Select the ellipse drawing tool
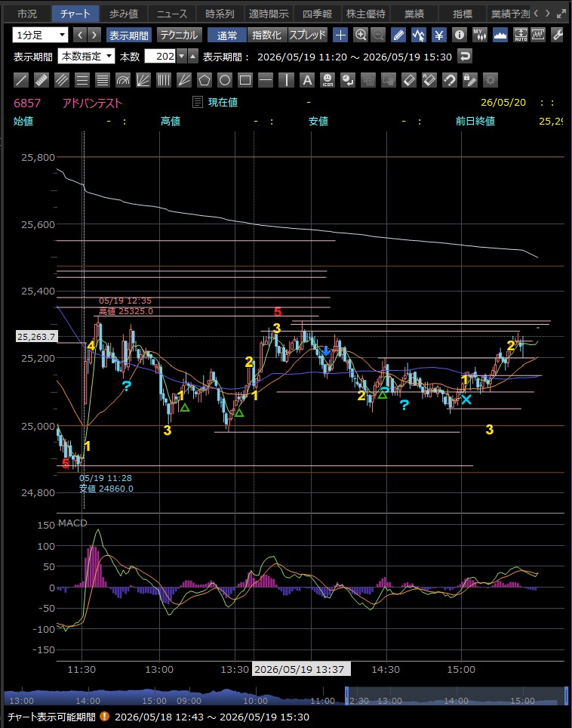Viewport: 572px width, 728px height. point(225,80)
